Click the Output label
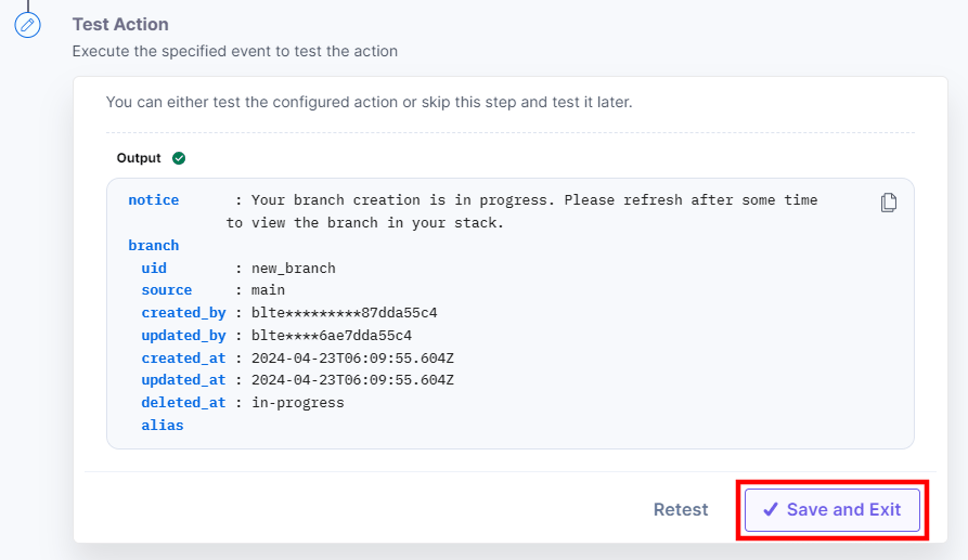Image resolution: width=968 pixels, height=560 pixels. (x=139, y=158)
